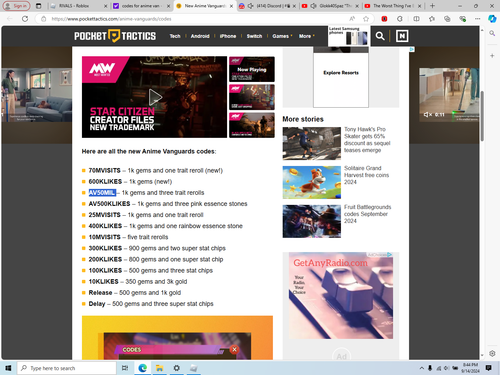500x375 pixels.
Task: Open Solitaire Grand Harvest free coins link
Action: pyautogui.click(x=366, y=175)
